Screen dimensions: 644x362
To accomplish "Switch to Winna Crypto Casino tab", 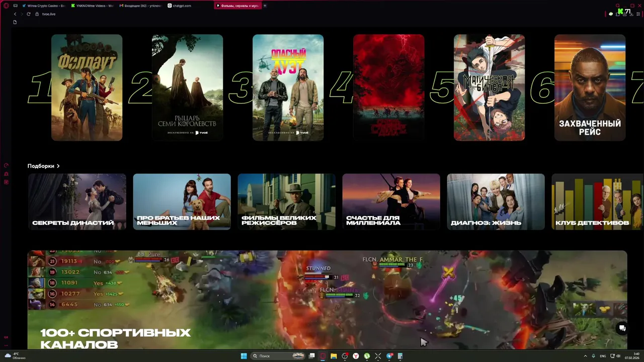I will [x=44, y=6].
